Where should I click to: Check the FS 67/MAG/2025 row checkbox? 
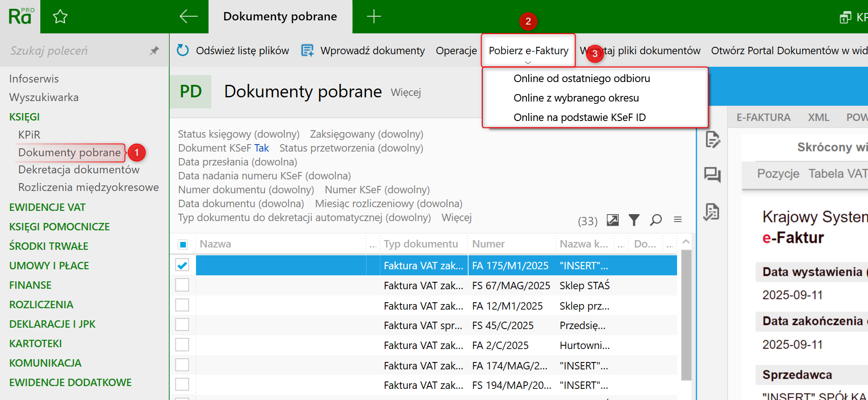[182, 285]
